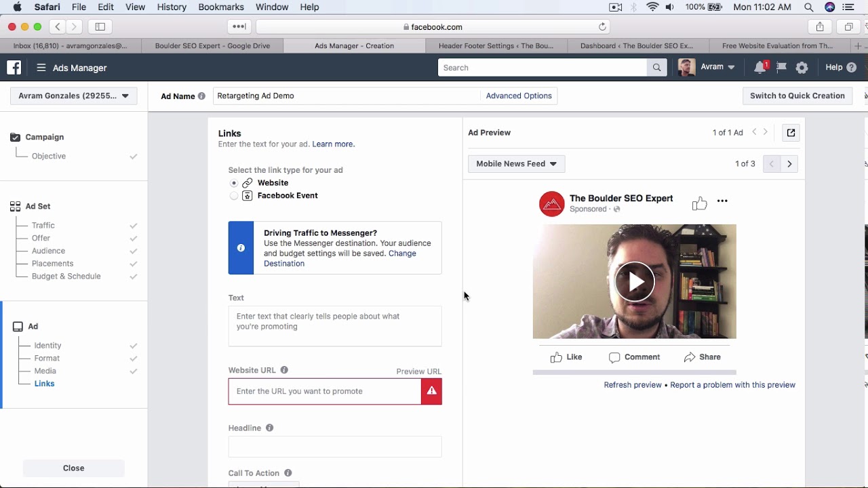This screenshot has width=868, height=488.
Task: Click the three-dot menu on ad preview
Action: 722,201
